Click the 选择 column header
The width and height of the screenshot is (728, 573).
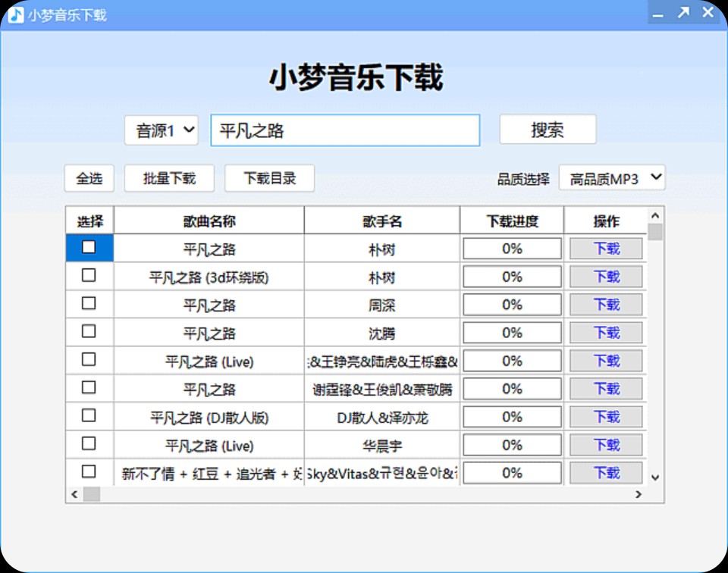coord(90,221)
